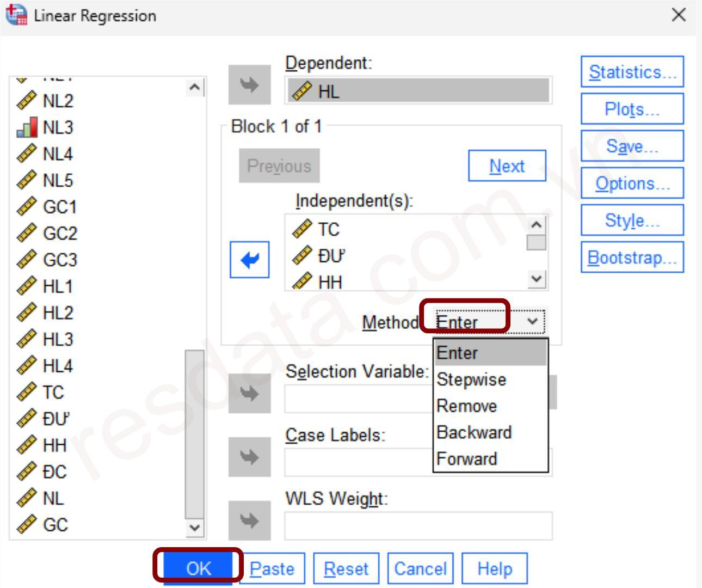This screenshot has width=702, height=588.
Task: Click the arrow button beside Dependent field
Action: [249, 85]
